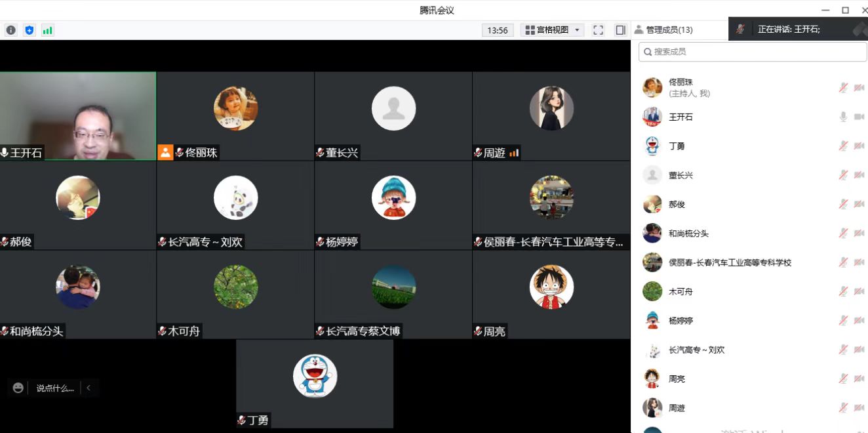Click the orange host badge on 佟丽珠's tile
868x433 pixels.
coord(165,152)
